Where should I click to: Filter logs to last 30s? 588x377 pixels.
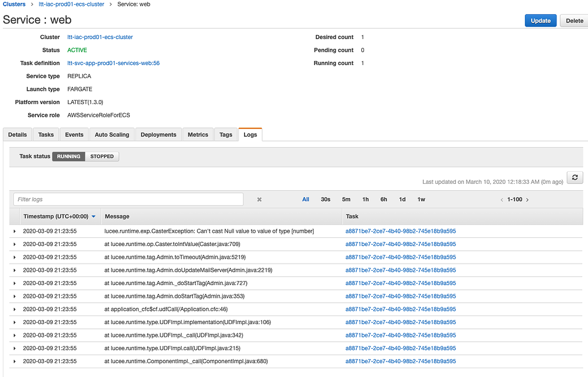pos(326,199)
